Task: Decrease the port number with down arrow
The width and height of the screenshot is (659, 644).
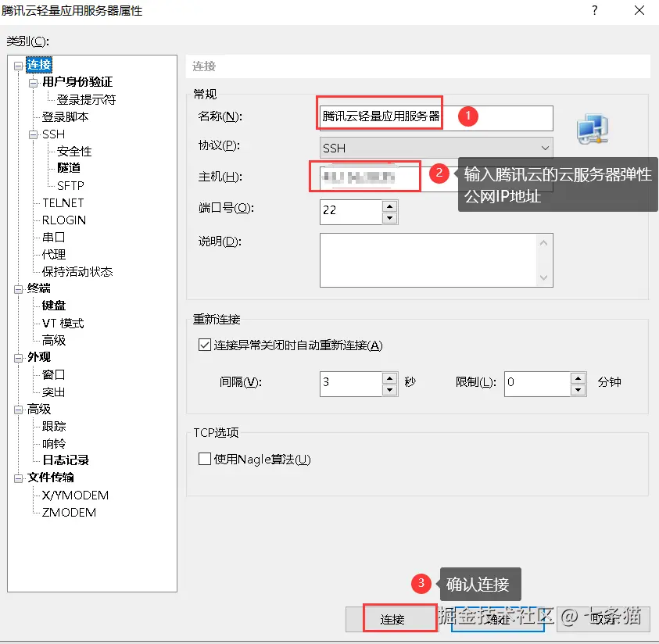Action: [x=389, y=217]
